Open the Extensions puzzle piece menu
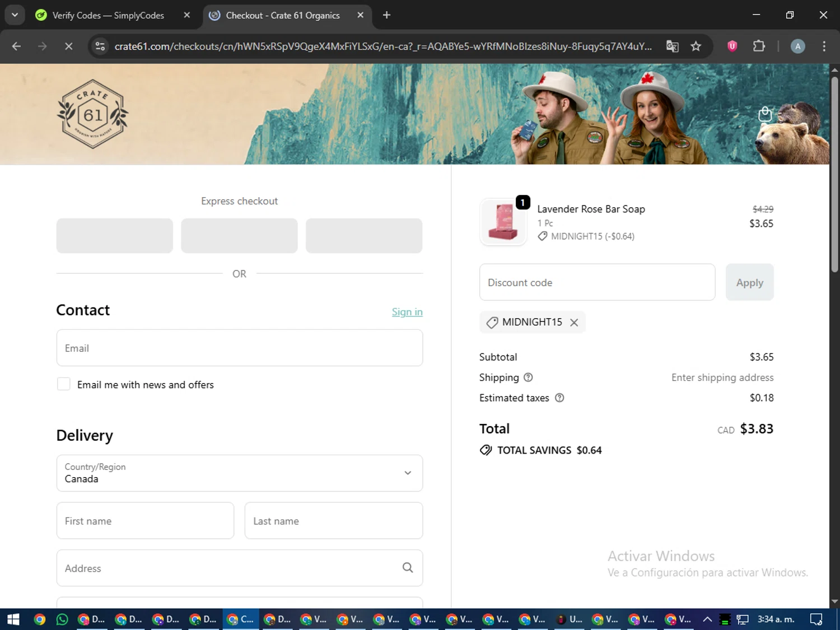This screenshot has height=630, width=840. pyautogui.click(x=759, y=46)
